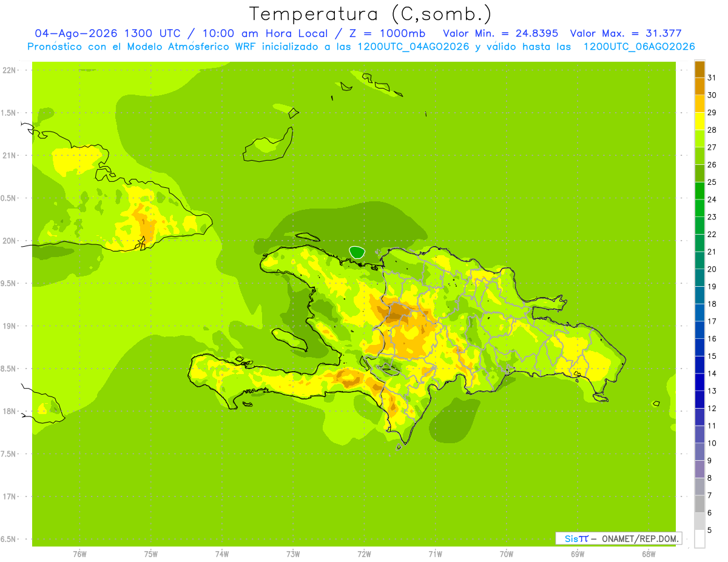Click the '19N' latitude label
728x562 pixels.
click(x=9, y=326)
